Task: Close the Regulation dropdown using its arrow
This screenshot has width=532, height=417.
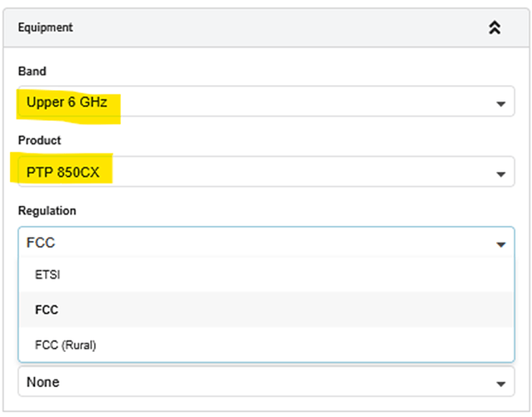Action: pos(500,244)
